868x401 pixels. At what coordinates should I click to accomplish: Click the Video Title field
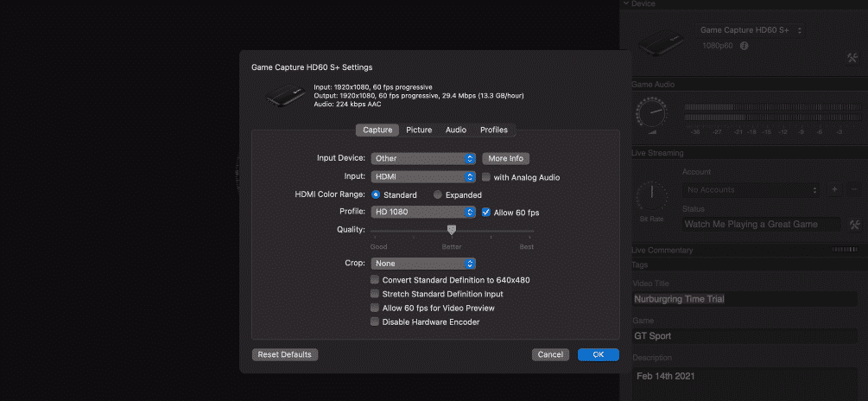pos(744,299)
